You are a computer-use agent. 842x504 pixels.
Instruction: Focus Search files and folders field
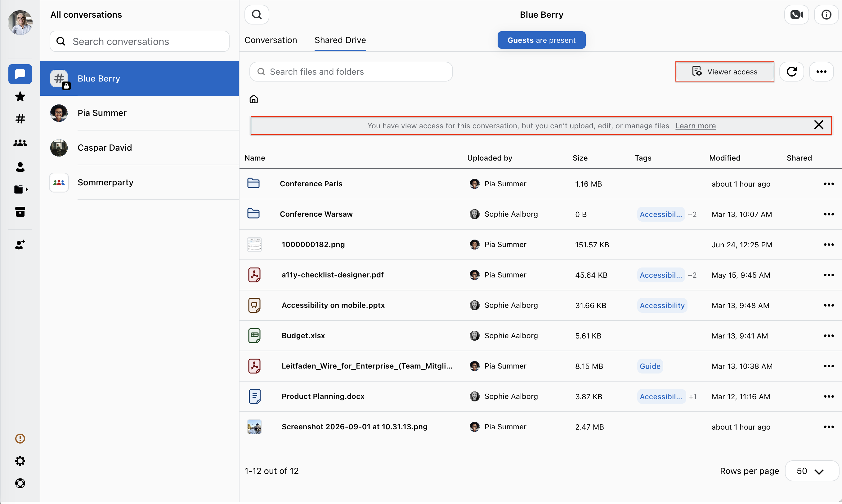[x=351, y=72]
